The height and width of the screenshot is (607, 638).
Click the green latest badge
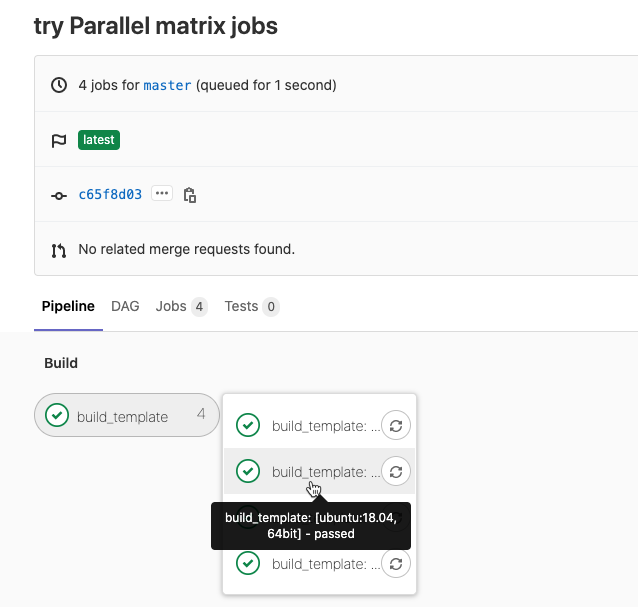coord(99,140)
